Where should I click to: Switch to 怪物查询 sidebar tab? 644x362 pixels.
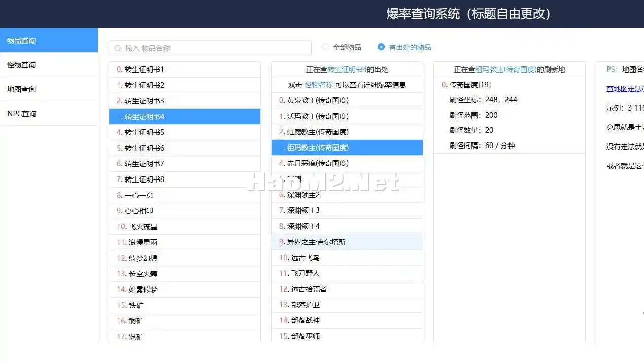[x=49, y=65]
